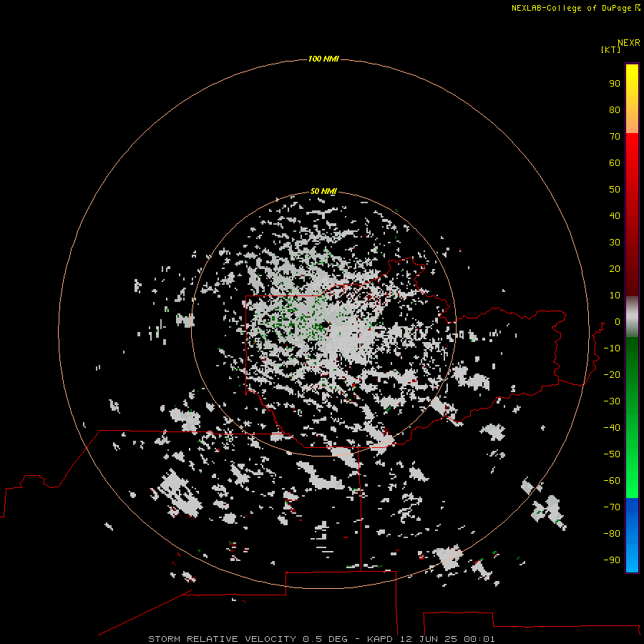Select the -50 knot scale label
The height and width of the screenshot is (644, 644).
tap(612, 454)
